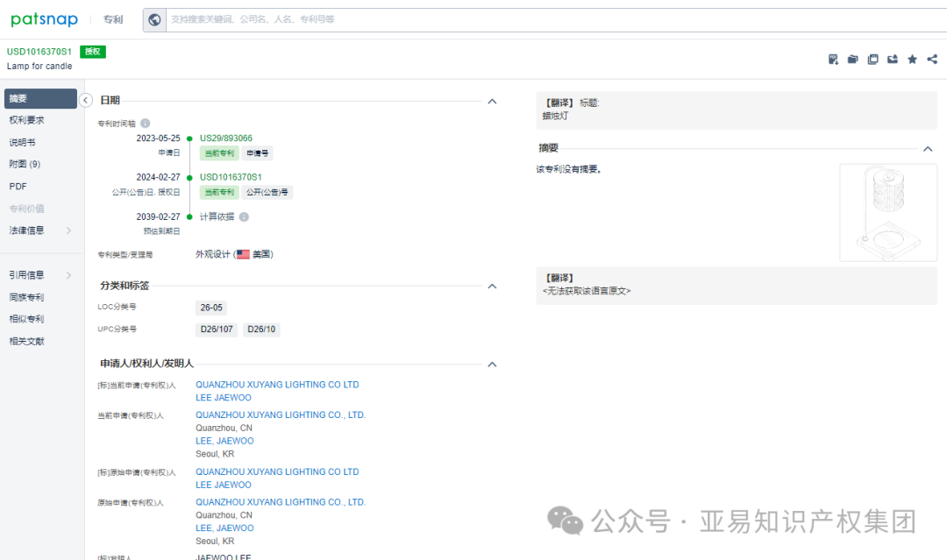947x560 pixels.
Task: Open the candle lamp drawing thumbnail
Action: pyautogui.click(x=888, y=212)
